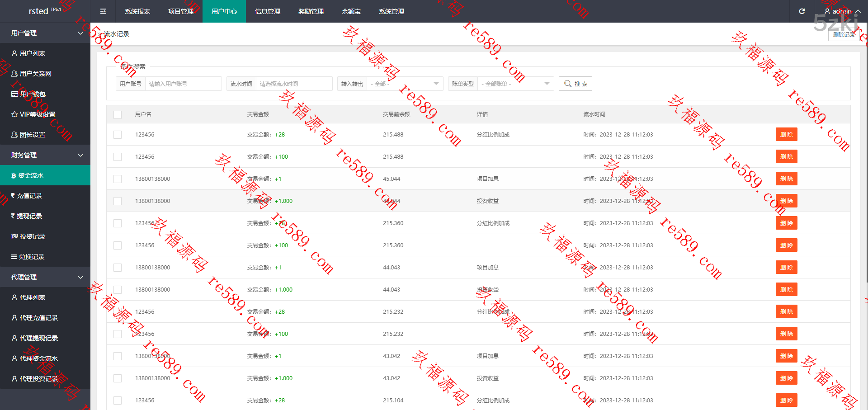Switch to the 系统报表 top tab
The image size is (868, 410).
click(137, 11)
